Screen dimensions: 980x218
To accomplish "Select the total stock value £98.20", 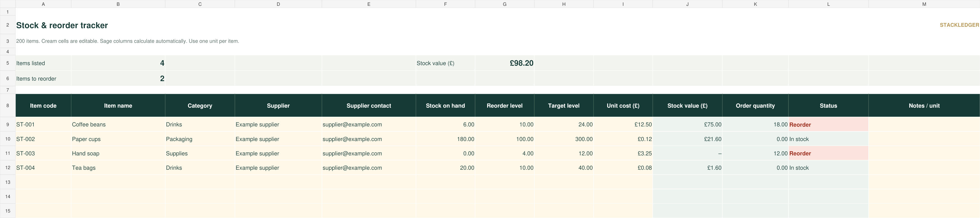I will pos(504,63).
